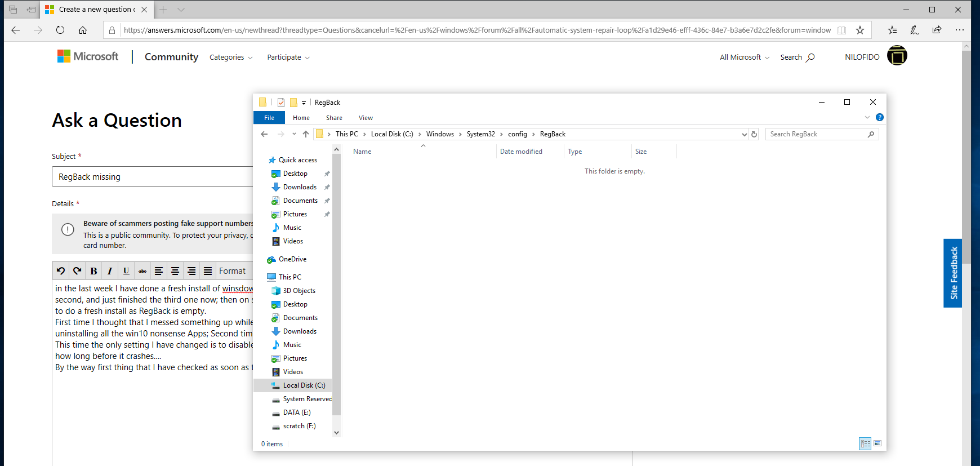
Task: Center text in the editor
Action: point(175,271)
